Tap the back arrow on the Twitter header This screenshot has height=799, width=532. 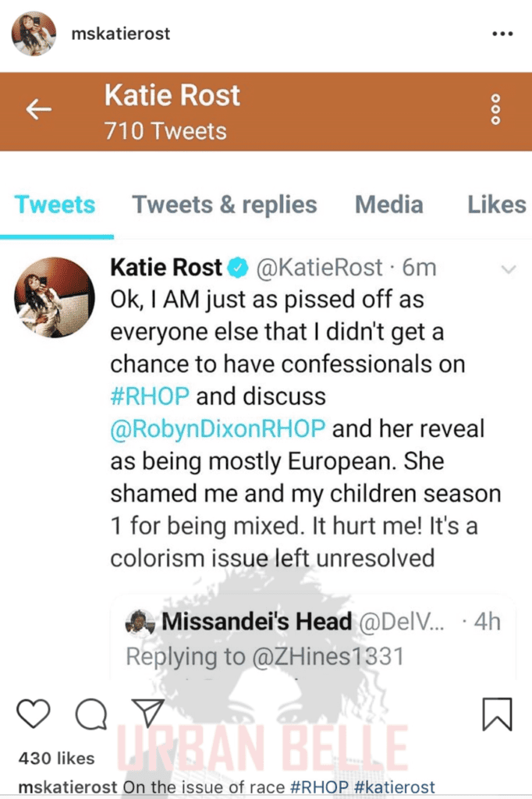37,110
